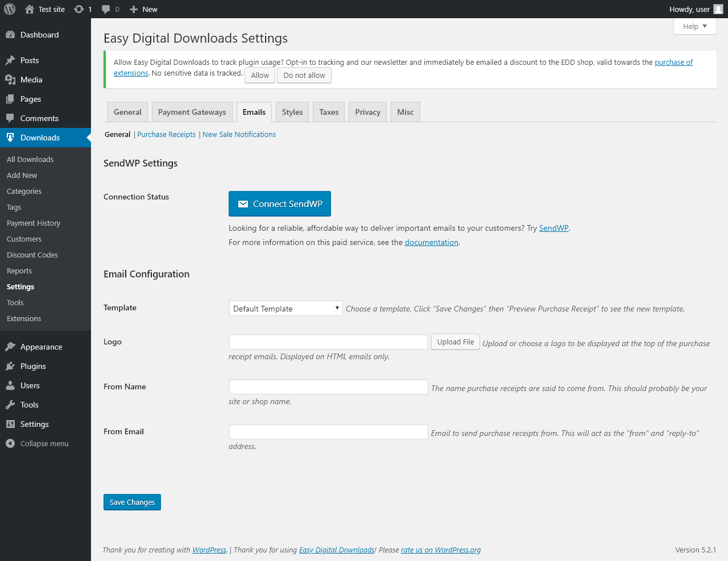Open the Taxes tab
This screenshot has height=561, width=728.
[329, 112]
